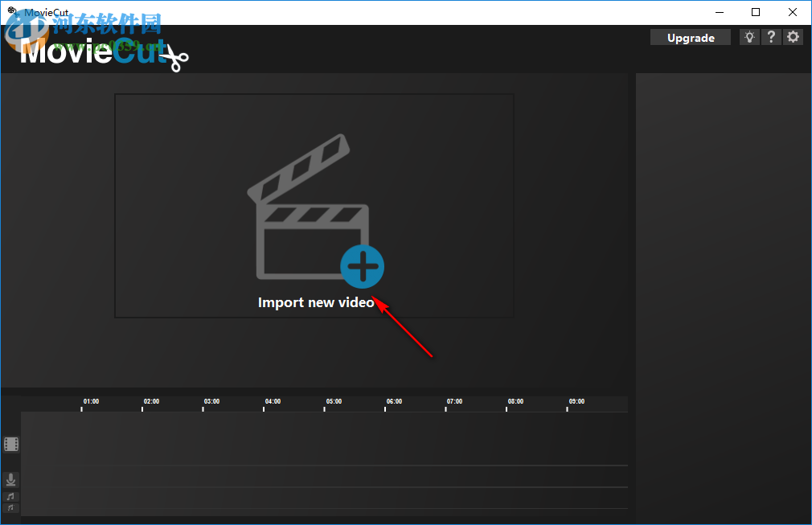
Task: Jump to the 07:00 timeline marker
Action: pos(455,402)
